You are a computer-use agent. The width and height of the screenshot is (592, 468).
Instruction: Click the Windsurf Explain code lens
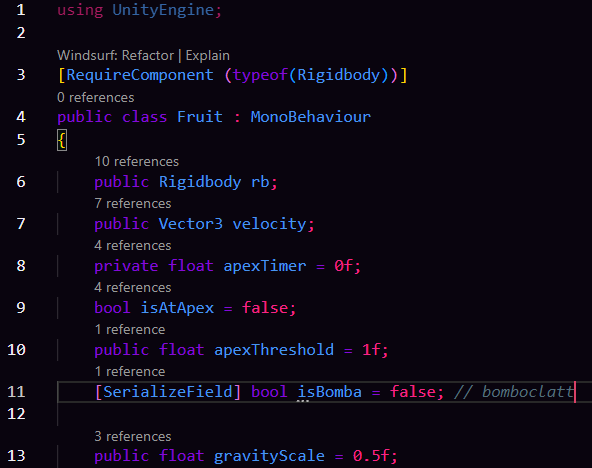(x=207, y=55)
